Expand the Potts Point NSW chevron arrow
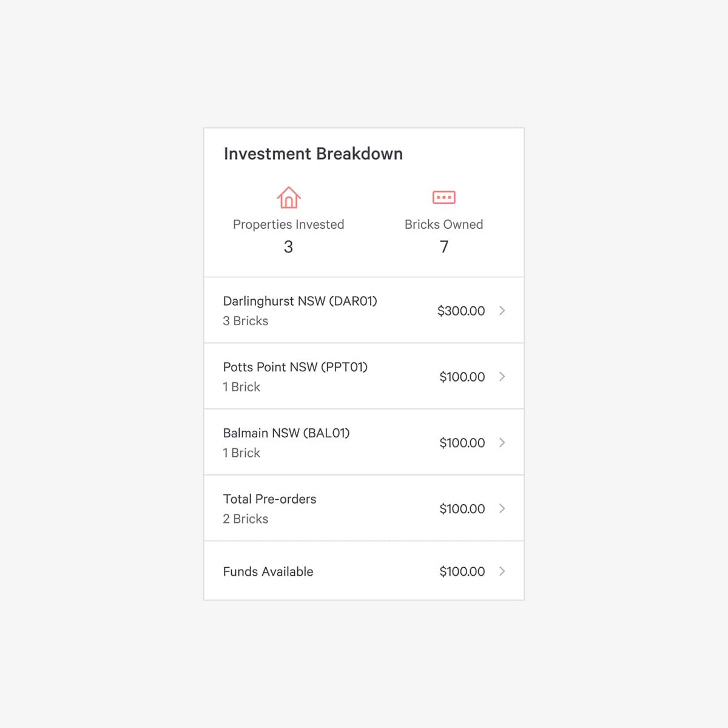728x728 pixels. tap(502, 377)
